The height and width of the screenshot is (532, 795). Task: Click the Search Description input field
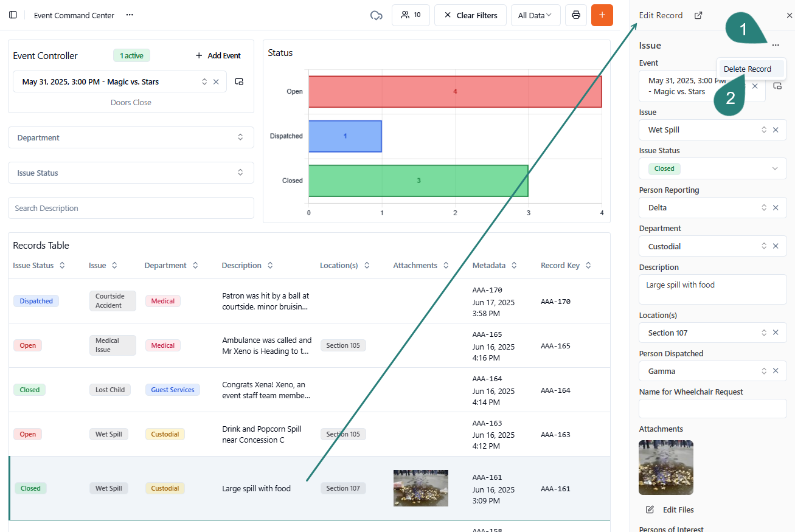131,208
